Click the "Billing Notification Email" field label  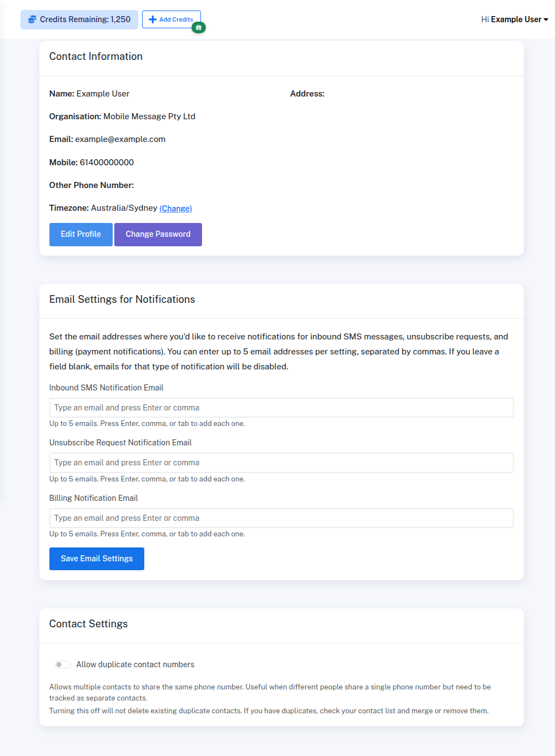click(x=93, y=498)
